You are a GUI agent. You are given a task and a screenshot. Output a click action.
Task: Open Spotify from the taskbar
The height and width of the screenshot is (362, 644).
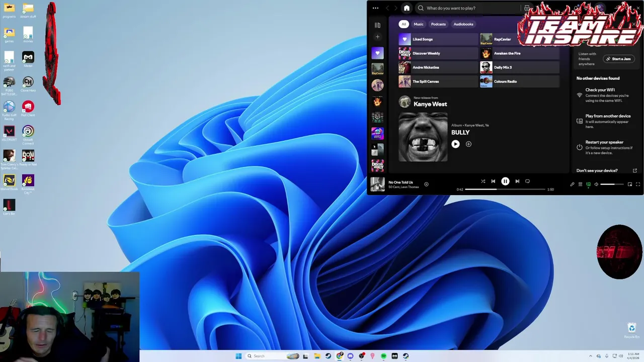(383, 356)
